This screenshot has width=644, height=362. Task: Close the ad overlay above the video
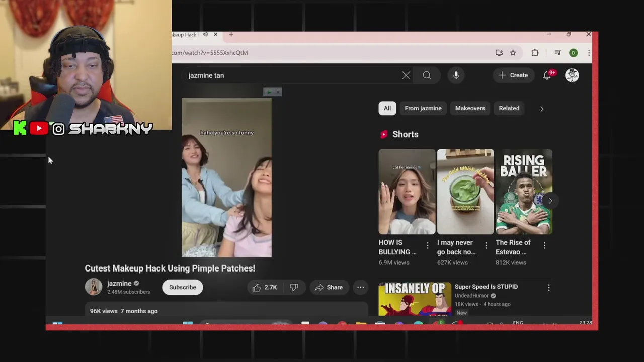pos(278,92)
